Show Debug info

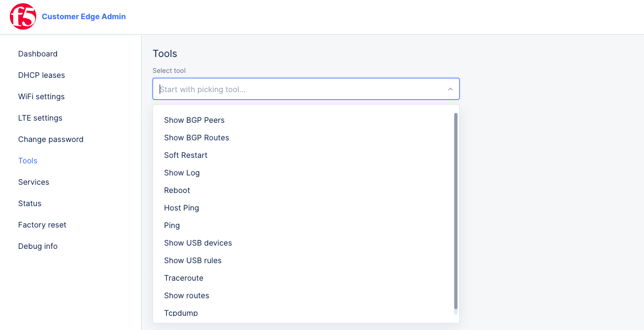(x=38, y=246)
